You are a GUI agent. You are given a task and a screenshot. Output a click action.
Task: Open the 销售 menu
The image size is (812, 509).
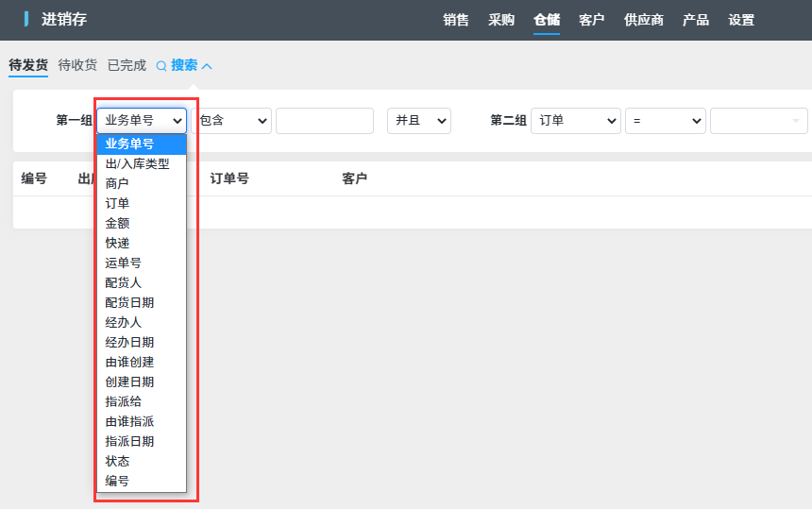[456, 20]
